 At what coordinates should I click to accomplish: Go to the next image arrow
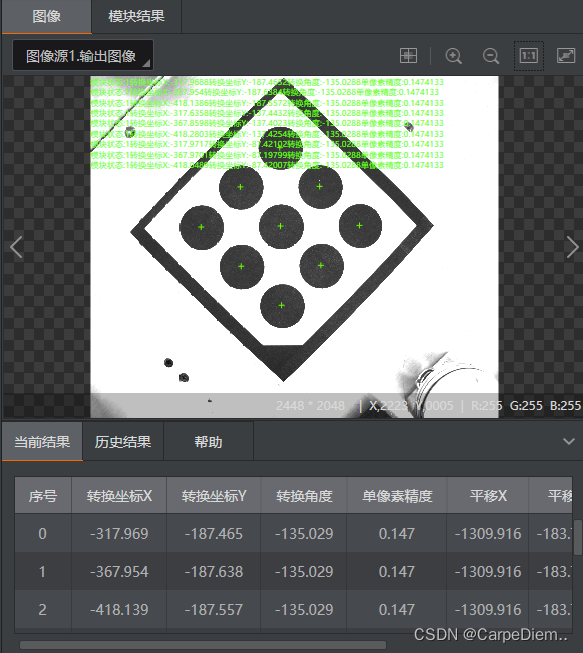(573, 247)
